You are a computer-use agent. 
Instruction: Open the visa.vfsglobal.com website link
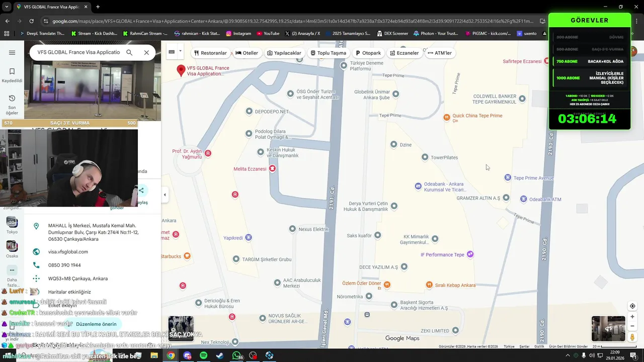[68, 252]
